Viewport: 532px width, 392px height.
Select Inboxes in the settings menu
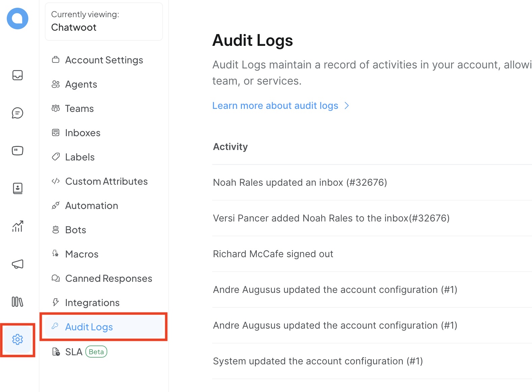(83, 133)
